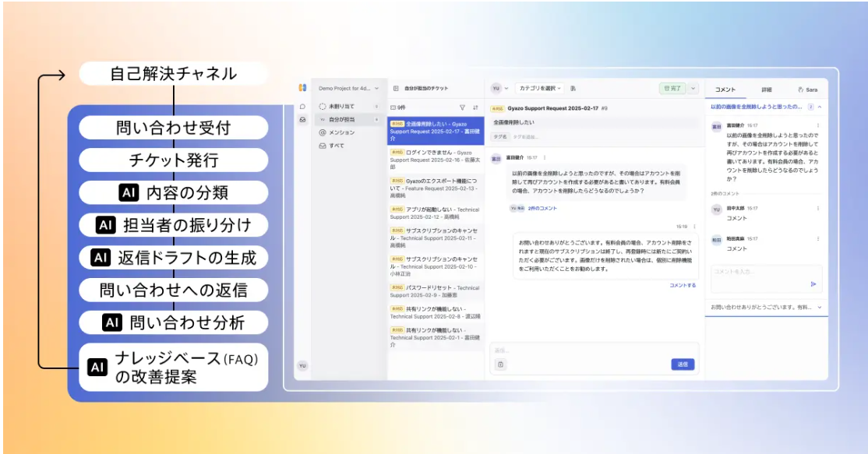This screenshot has height=454, width=868.
Task: Click the sort icon next to the filter icon
Action: click(x=475, y=107)
